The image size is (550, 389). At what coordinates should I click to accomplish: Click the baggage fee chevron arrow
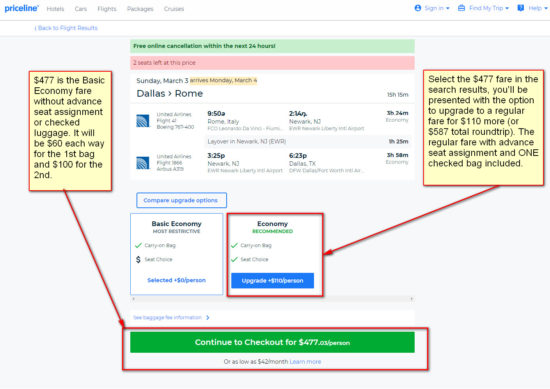click(208, 317)
